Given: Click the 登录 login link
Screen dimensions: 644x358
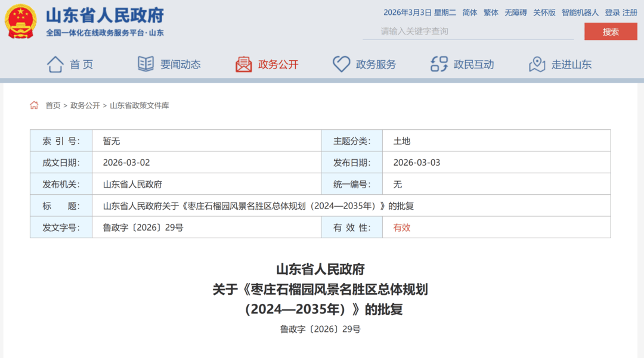Looking at the screenshot, I should coord(612,13).
